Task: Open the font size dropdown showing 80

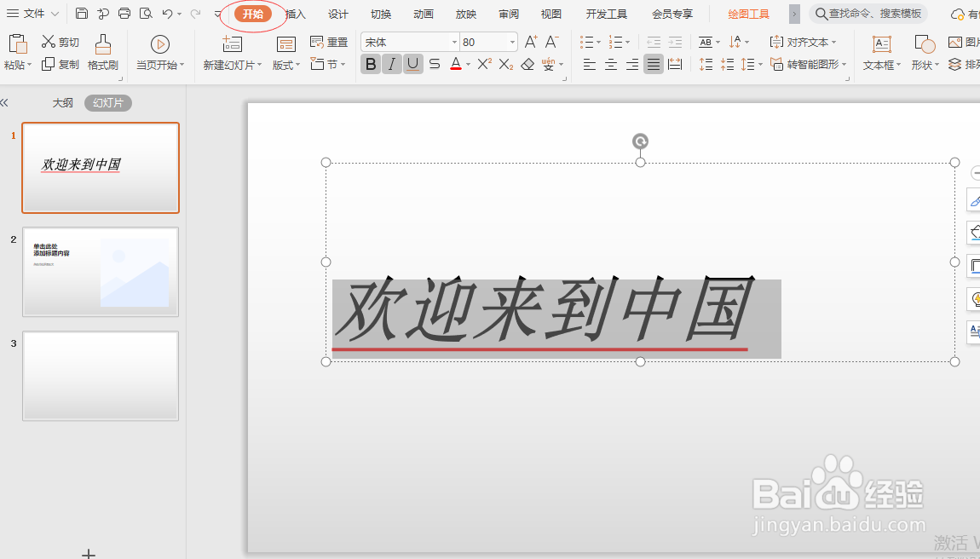Action: click(x=512, y=42)
